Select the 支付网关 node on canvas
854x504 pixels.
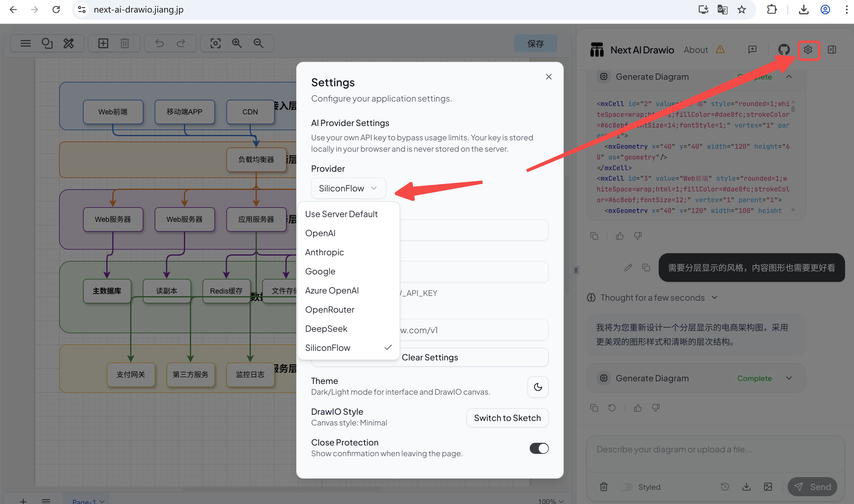coord(131,374)
